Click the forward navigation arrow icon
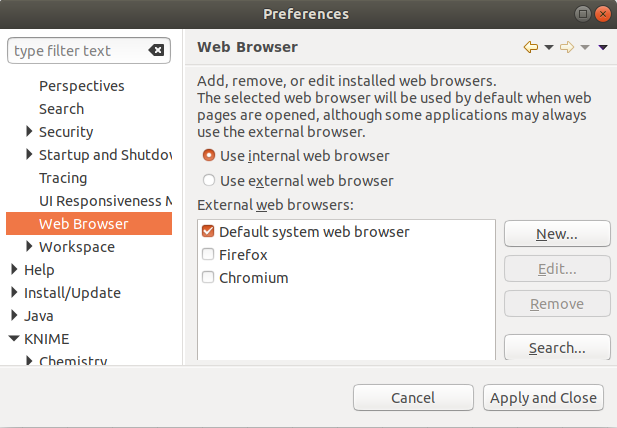Screen dimensions: 617x428 point(567,47)
